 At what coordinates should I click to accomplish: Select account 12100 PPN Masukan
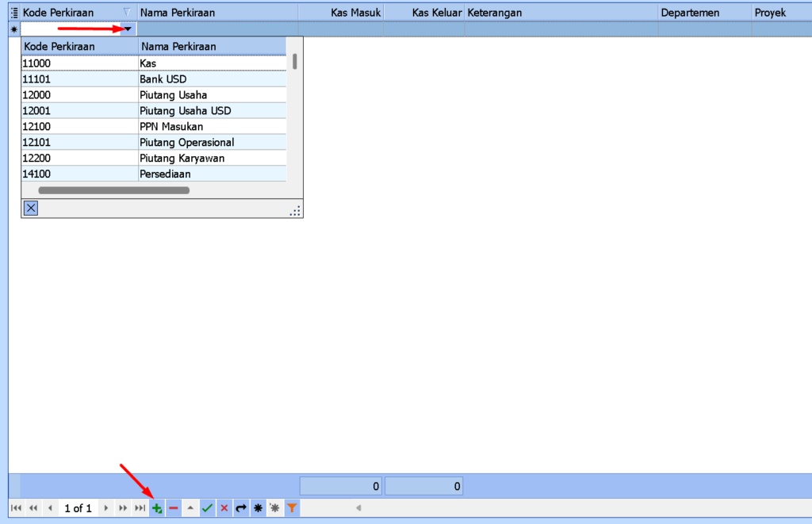(154, 126)
